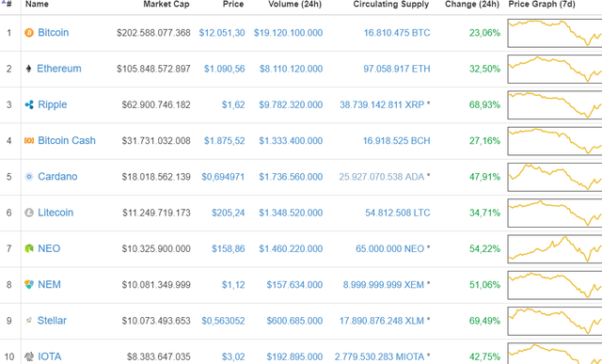The image size is (602, 364).
Task: Sort table by Price column header
Action: (233, 4)
